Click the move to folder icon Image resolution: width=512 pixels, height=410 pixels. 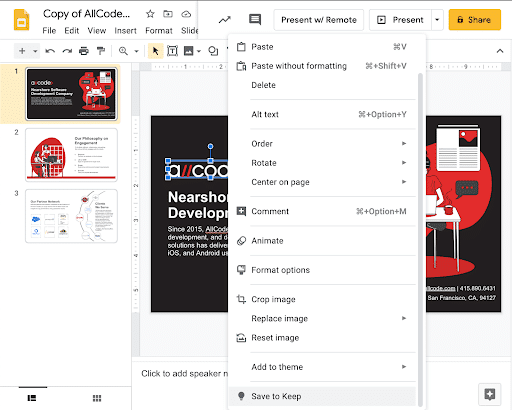168,14
